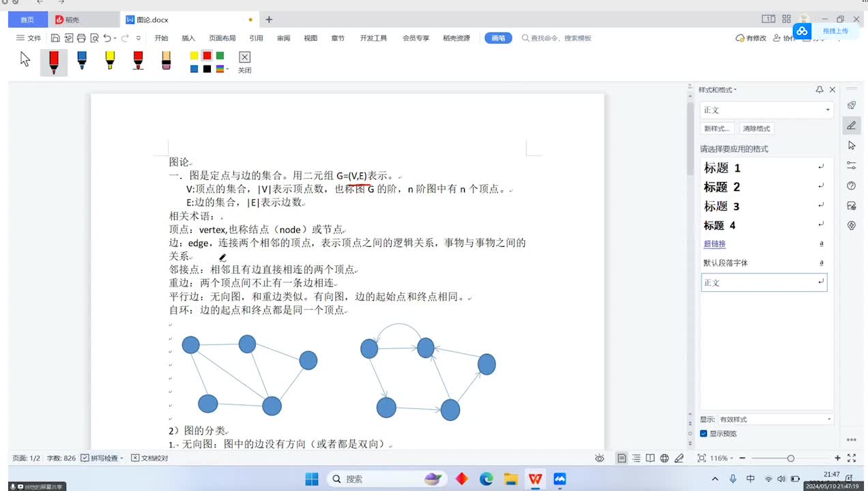Switch to the 页面布局 tab
The width and height of the screenshot is (868, 491).
pos(222,38)
